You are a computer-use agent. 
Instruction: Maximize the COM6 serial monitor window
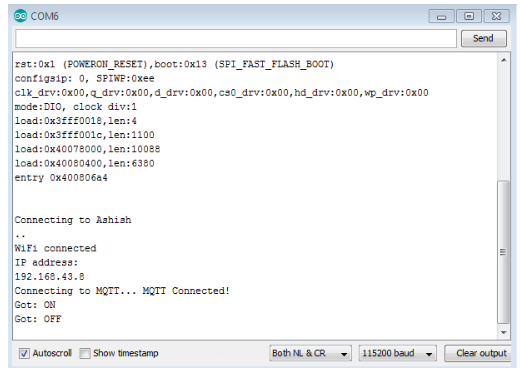[x=469, y=16]
